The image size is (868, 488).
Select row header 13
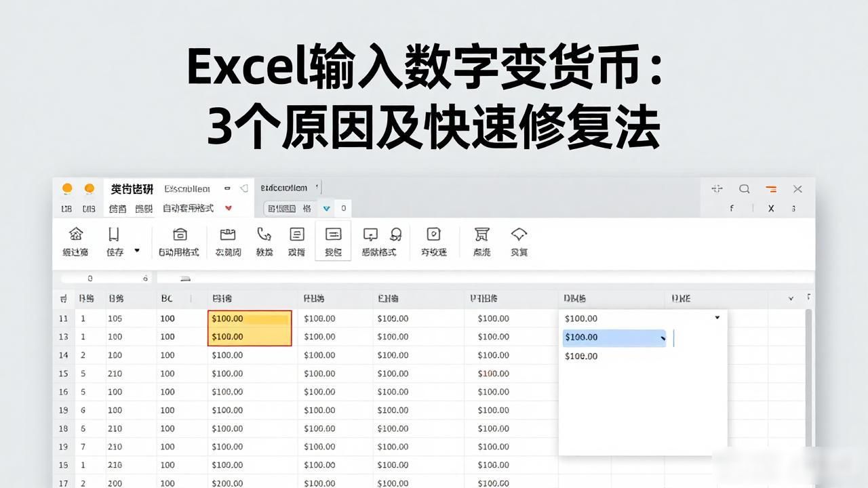click(x=63, y=337)
